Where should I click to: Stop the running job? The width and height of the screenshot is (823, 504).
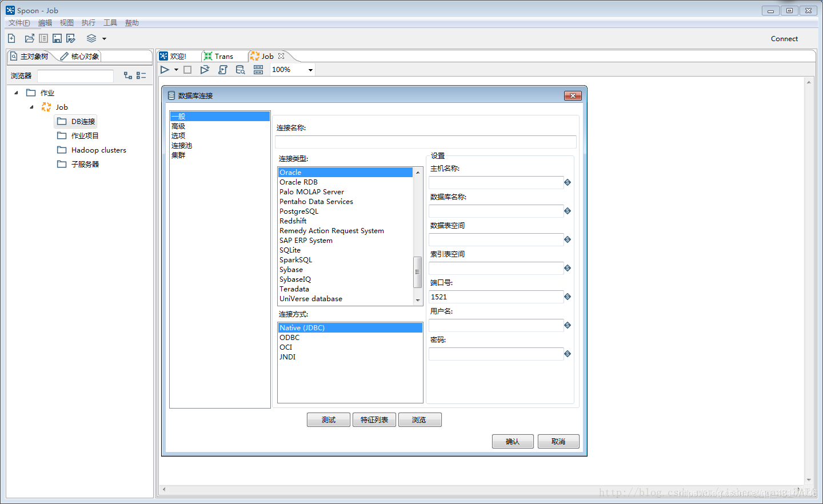(x=187, y=70)
